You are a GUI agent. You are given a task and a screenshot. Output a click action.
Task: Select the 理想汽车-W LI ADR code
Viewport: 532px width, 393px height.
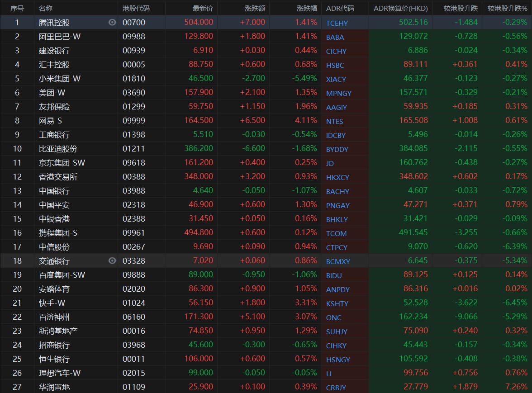[329, 374]
